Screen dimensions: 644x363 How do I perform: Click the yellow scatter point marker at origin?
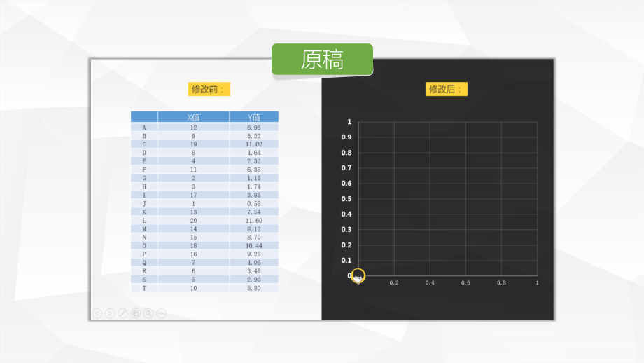[358, 276]
